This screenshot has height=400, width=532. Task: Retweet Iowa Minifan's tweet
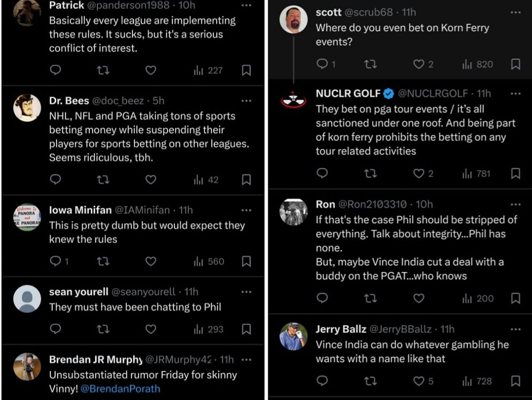(x=103, y=262)
